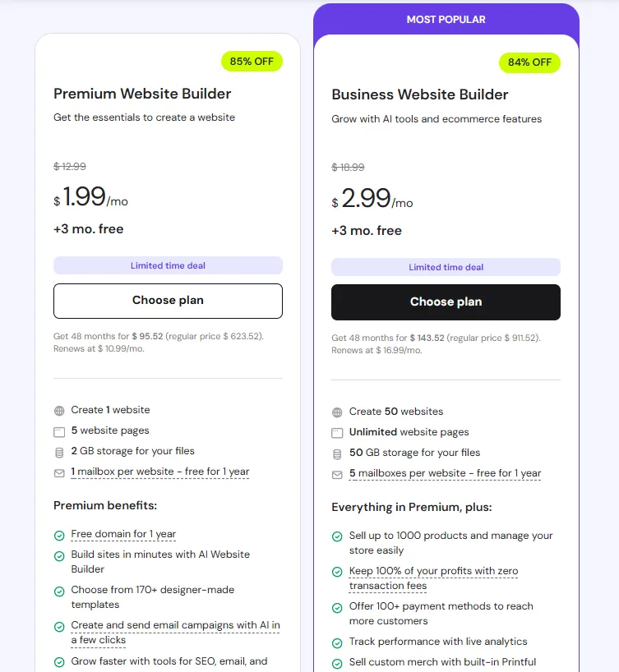Select the Limited time deal banner on Business

tap(445, 267)
